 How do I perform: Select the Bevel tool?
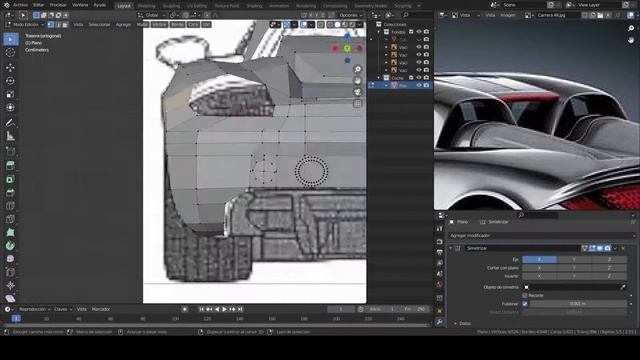pyautogui.click(x=11, y=192)
